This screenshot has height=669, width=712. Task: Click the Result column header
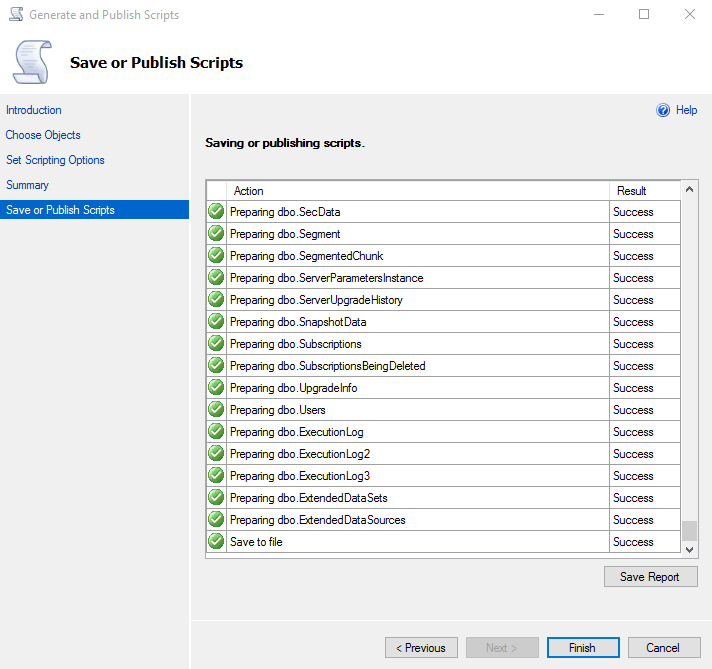click(x=645, y=191)
